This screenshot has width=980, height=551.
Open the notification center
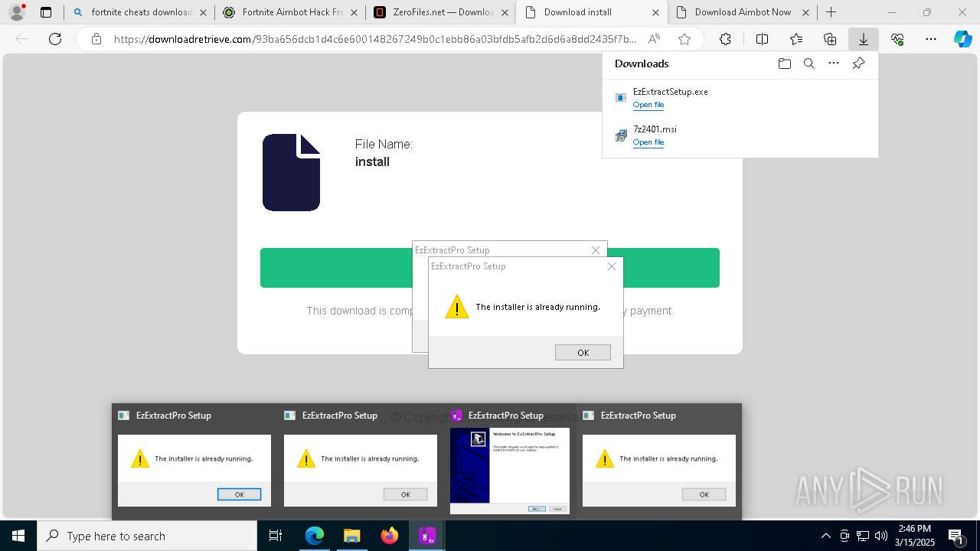pos(956,536)
